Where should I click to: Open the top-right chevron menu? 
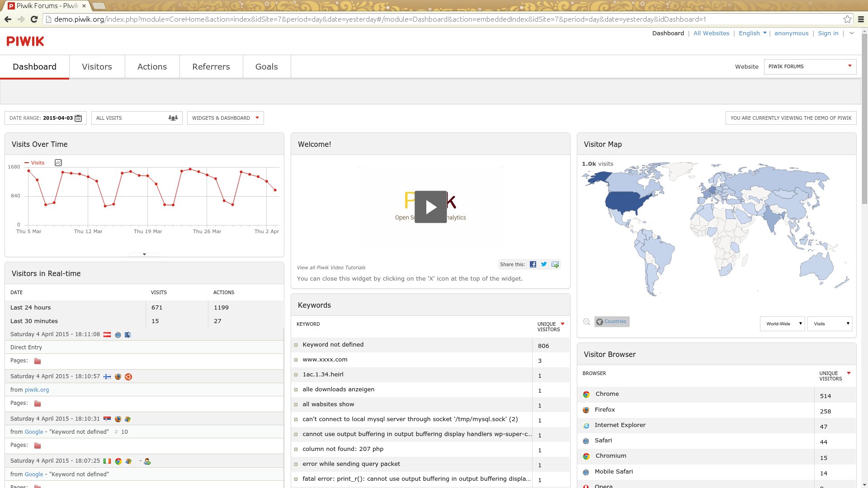852,33
